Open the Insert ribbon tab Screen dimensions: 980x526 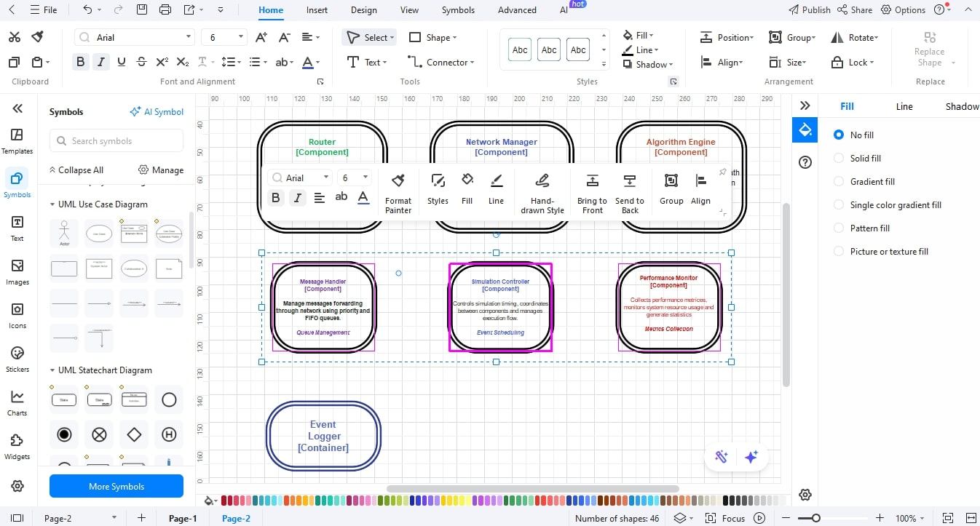[x=317, y=10]
